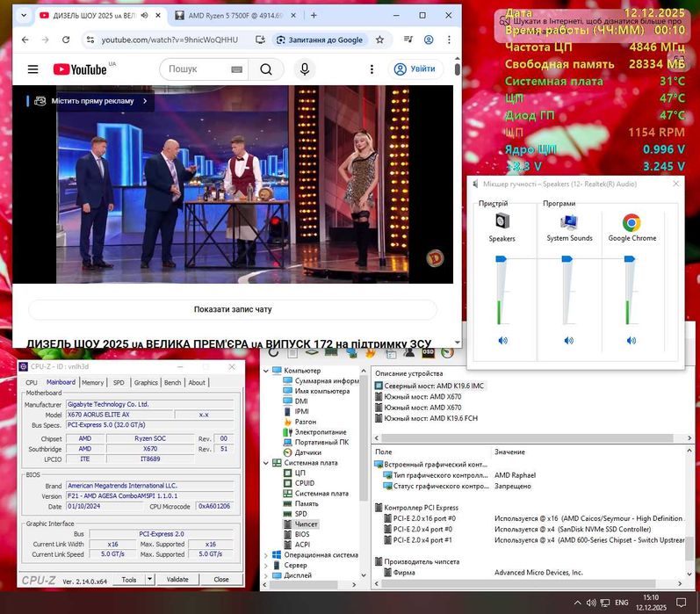Click the Chrome address bar URL
The image size is (700, 614).
pyautogui.click(x=170, y=40)
